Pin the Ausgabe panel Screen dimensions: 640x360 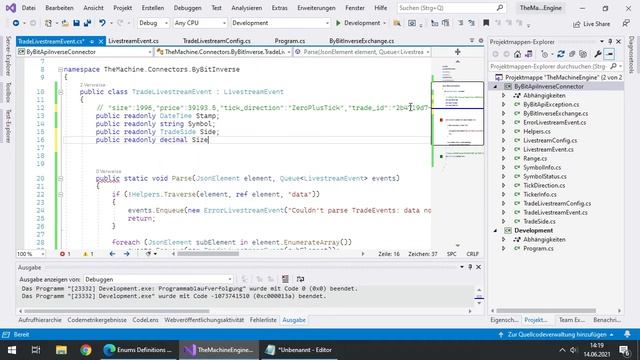pyautogui.click(x=470, y=267)
